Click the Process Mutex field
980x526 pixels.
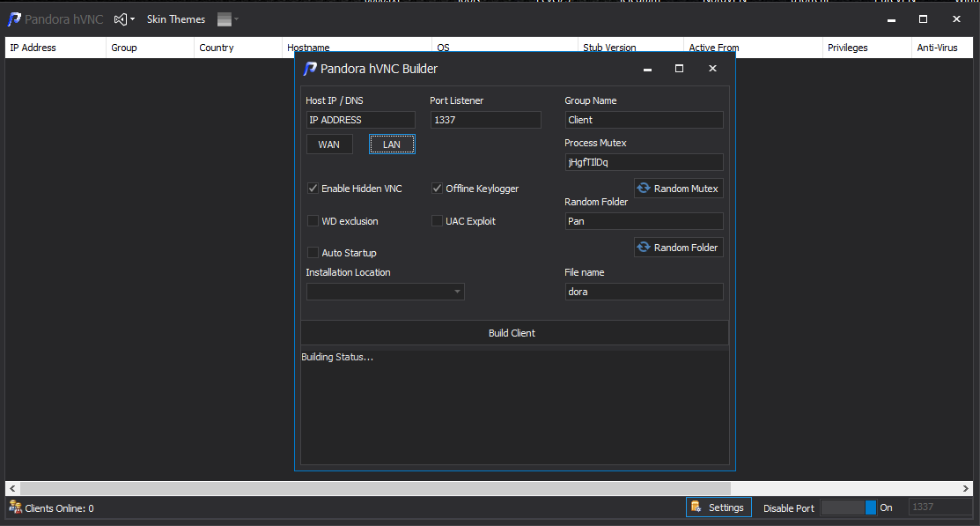tap(644, 162)
